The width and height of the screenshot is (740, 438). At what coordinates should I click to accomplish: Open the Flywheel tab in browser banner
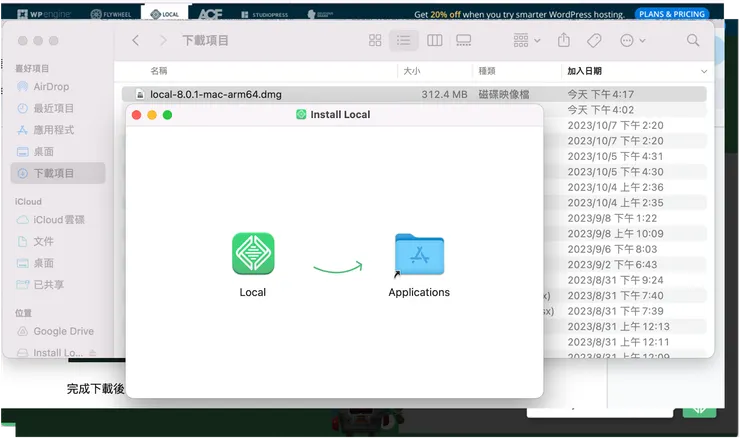(110, 14)
